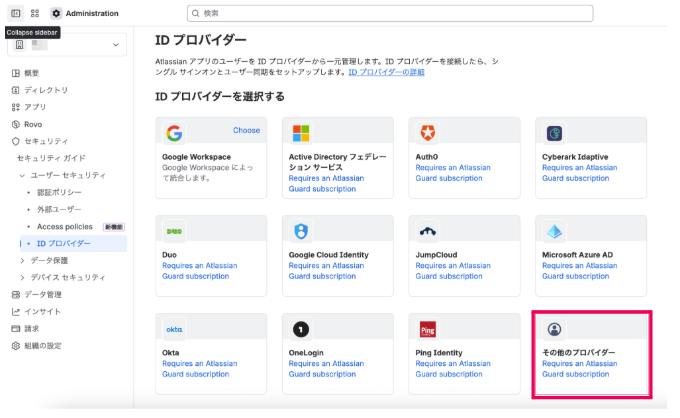This screenshot has height=418, width=680.
Task: Click the データ管理 icon in sidebar
Action: (x=16, y=295)
